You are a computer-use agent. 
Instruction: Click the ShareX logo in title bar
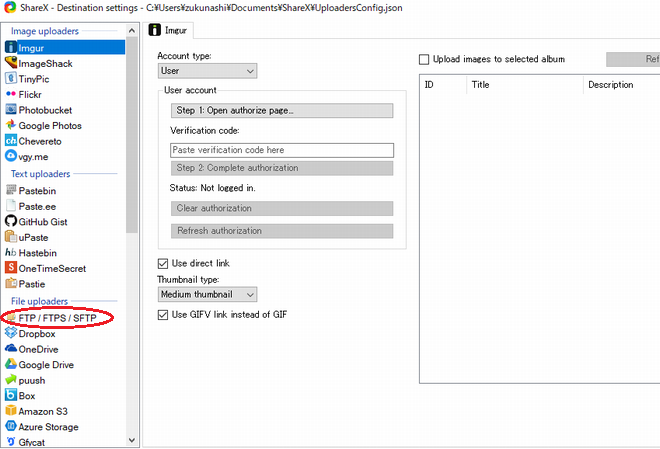(x=10, y=7)
